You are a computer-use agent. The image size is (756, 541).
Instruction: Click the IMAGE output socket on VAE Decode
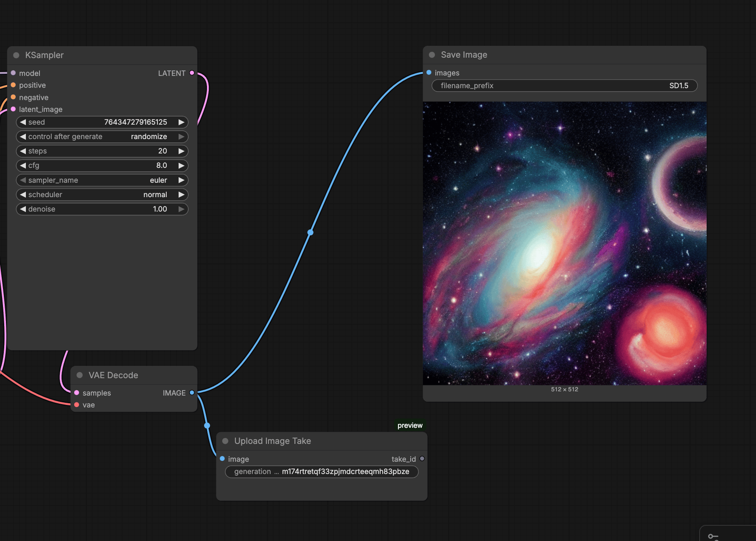pyautogui.click(x=192, y=393)
